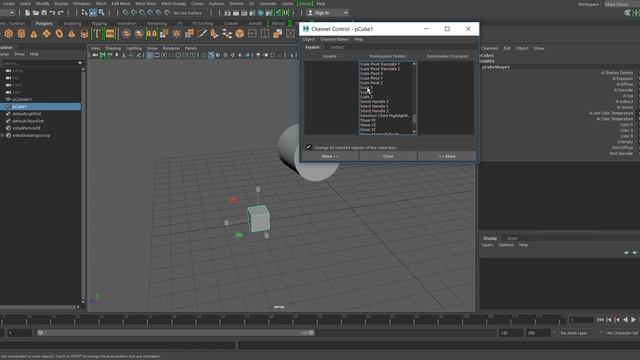The height and width of the screenshot is (360, 640).
Task: Click the Display tab in layer editor
Action: point(490,238)
